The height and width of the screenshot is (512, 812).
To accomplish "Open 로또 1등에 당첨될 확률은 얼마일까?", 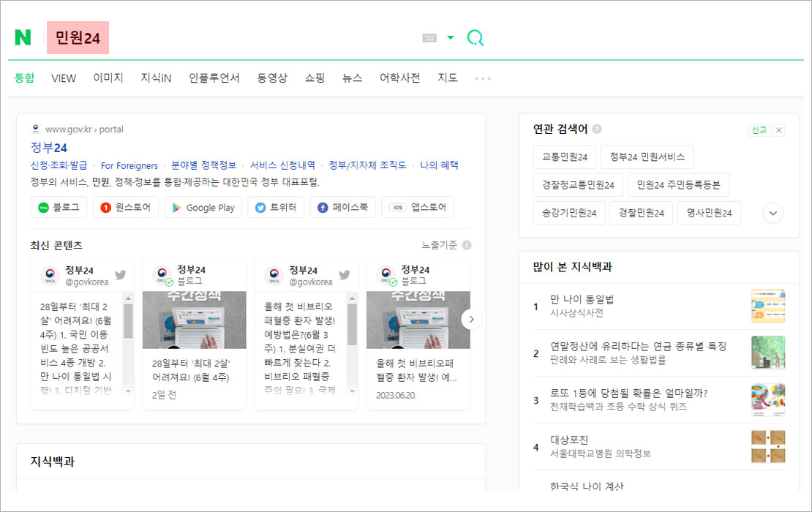I will pyautogui.click(x=628, y=393).
